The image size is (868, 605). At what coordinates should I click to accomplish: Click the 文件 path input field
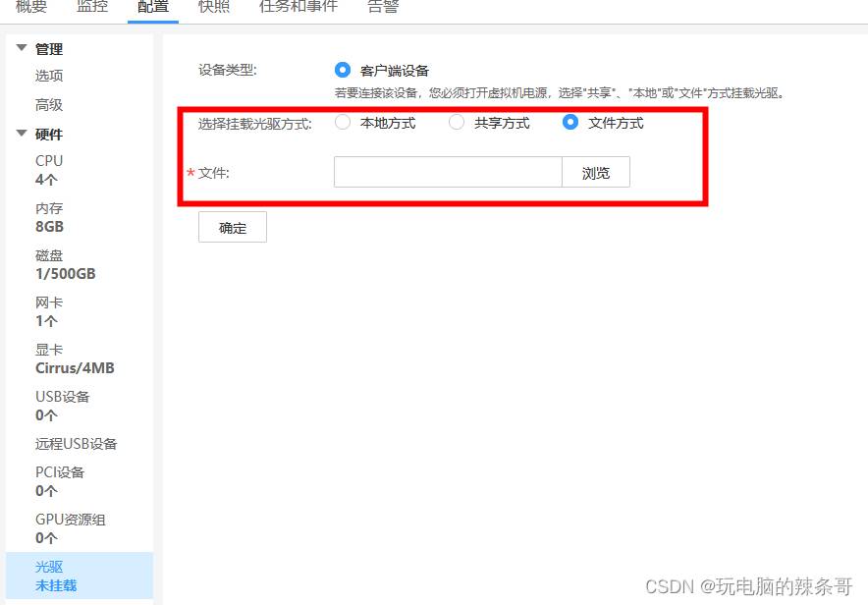click(448, 173)
